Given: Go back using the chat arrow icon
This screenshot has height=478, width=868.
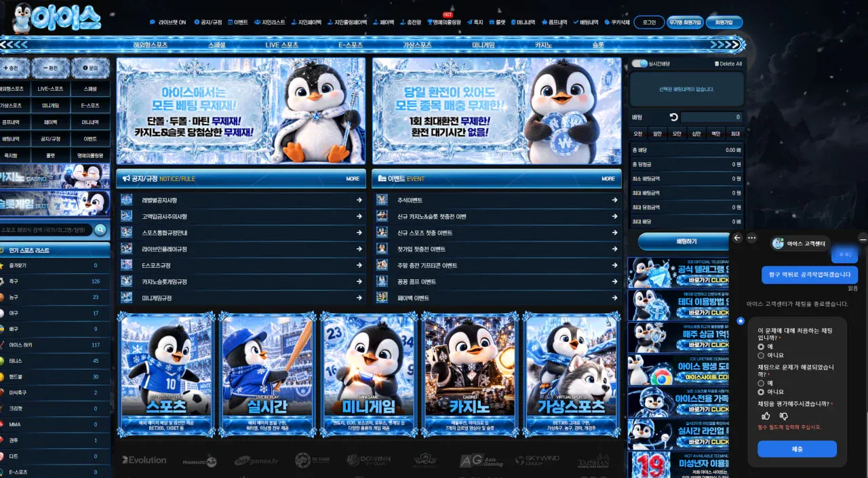Looking at the screenshot, I should (x=738, y=238).
